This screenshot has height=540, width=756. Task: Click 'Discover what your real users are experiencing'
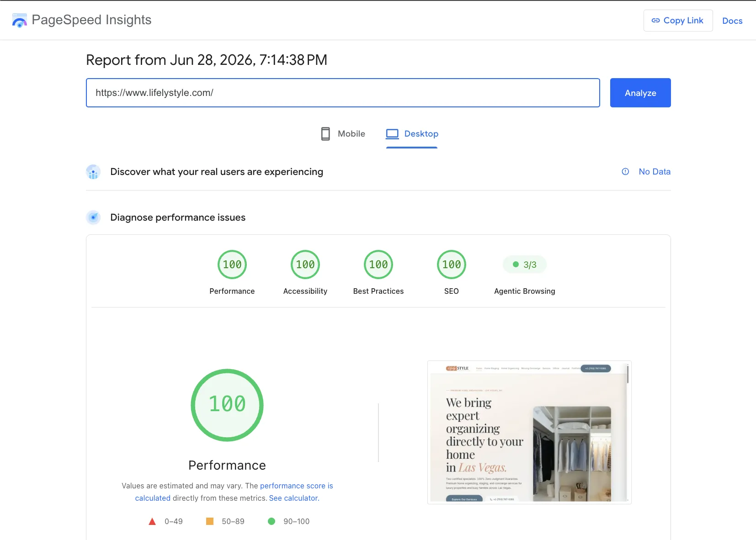point(217,172)
